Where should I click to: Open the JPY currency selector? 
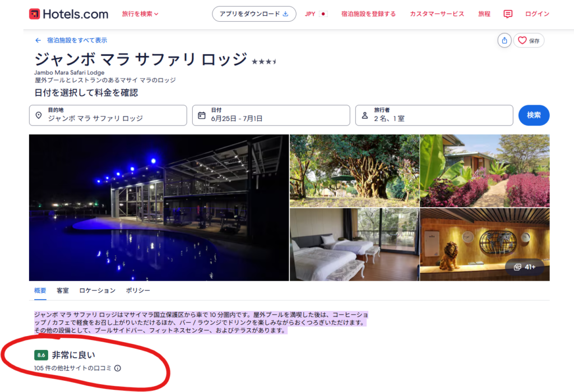pyautogui.click(x=316, y=14)
